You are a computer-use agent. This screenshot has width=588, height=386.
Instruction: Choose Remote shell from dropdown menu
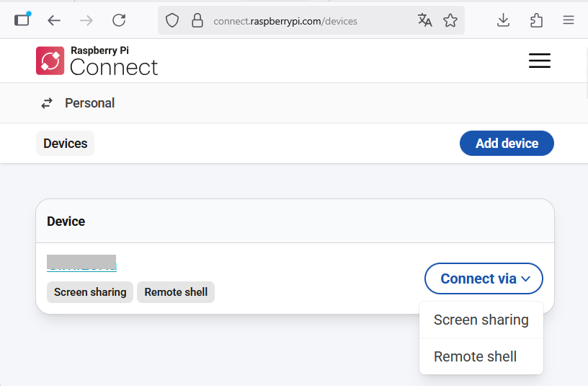pyautogui.click(x=475, y=356)
